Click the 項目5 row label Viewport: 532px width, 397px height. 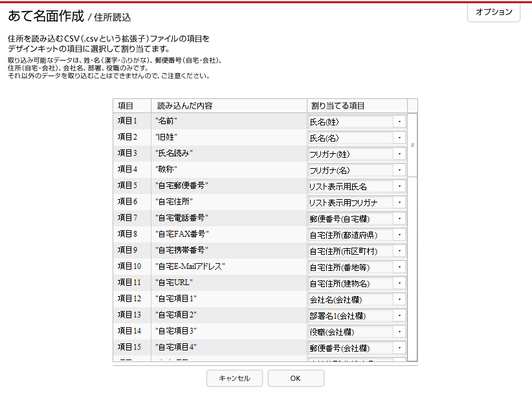click(127, 186)
